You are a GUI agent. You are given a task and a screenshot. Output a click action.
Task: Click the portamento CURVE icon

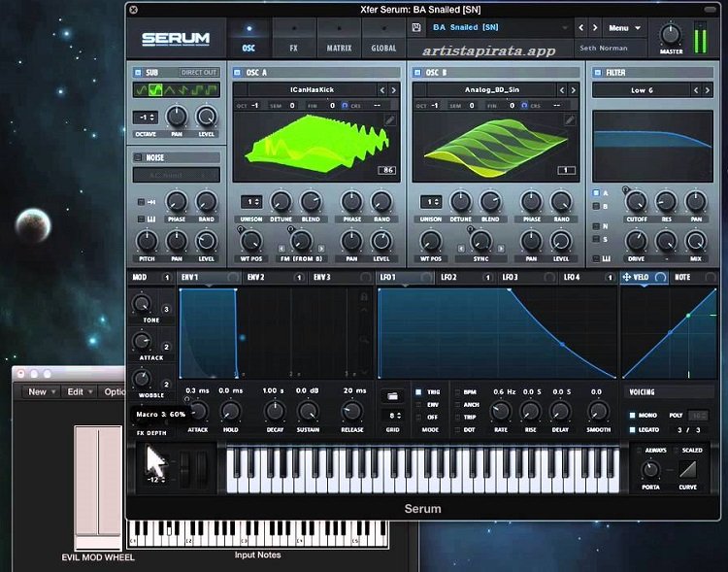point(688,470)
